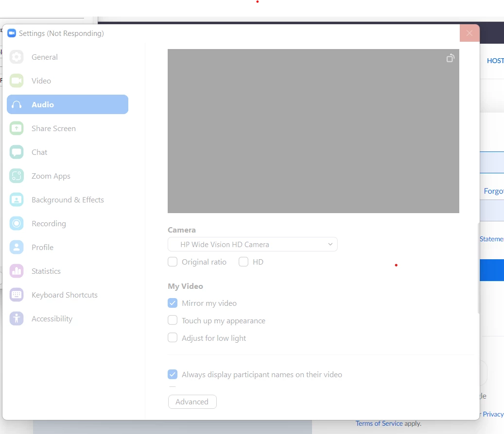This screenshot has height=434, width=504.
Task: Click the Settings panel vertical scrollbar
Action: (479, 267)
